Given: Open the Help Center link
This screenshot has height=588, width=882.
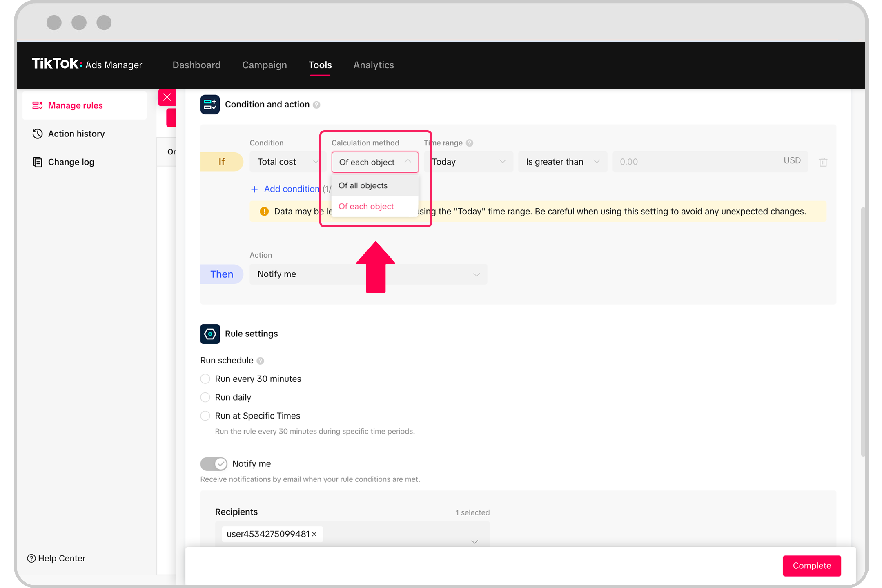Looking at the screenshot, I should tap(56, 558).
